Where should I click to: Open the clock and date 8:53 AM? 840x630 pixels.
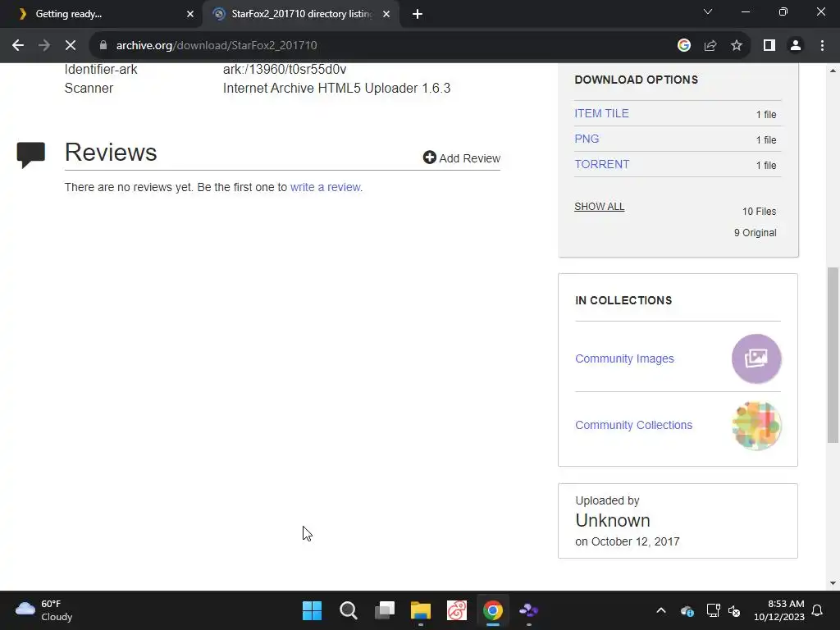[779, 610]
